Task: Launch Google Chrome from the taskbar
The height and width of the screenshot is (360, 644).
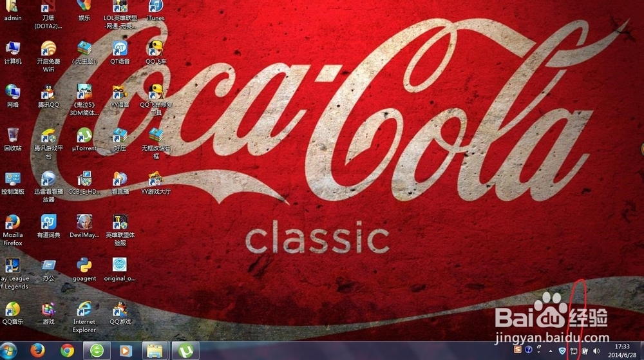Action: coord(68,350)
